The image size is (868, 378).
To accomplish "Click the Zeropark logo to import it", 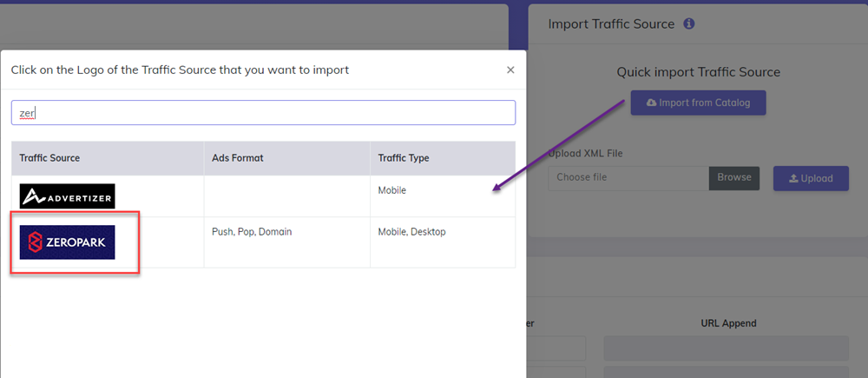I will pos(67,242).
